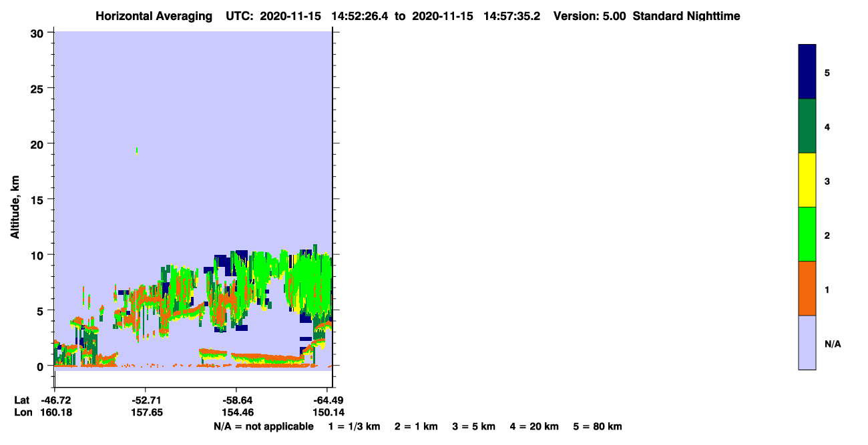868x445 pixels.
Task: Click the 'Standard Nighttime' header text
Action: [x=686, y=16]
